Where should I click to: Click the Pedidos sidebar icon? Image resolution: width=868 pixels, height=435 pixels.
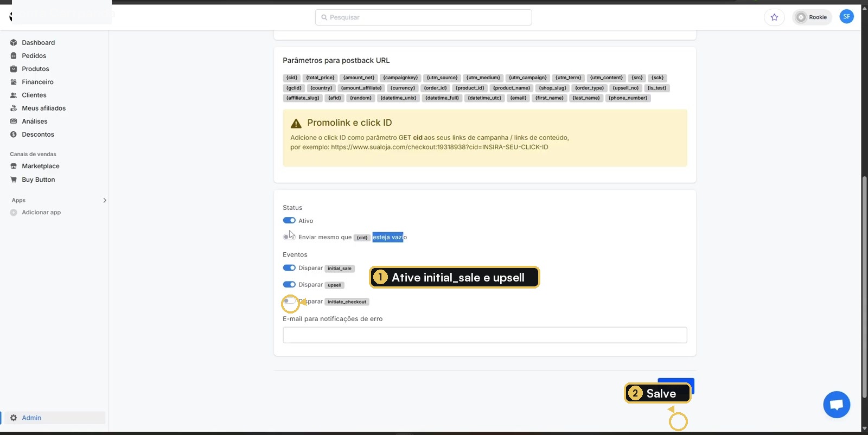pyautogui.click(x=14, y=55)
